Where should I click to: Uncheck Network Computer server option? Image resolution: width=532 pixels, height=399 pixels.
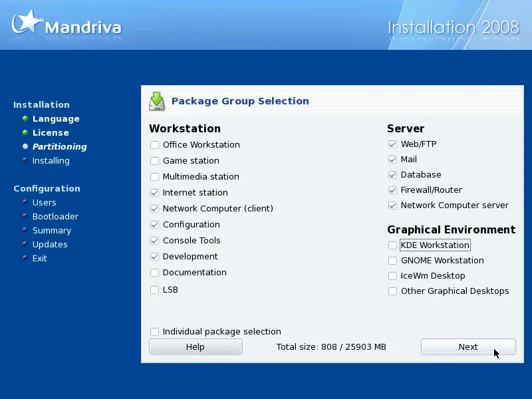click(x=392, y=205)
